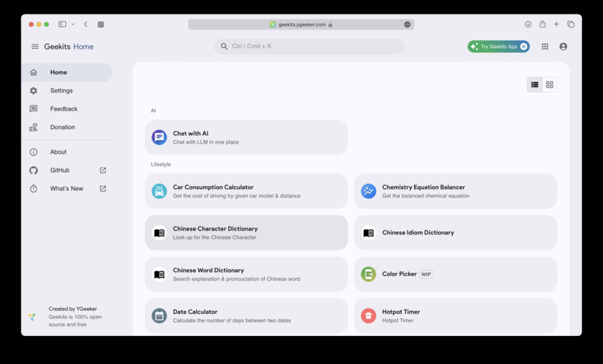
Task: Click the Settings gear icon
Action: pos(34,90)
